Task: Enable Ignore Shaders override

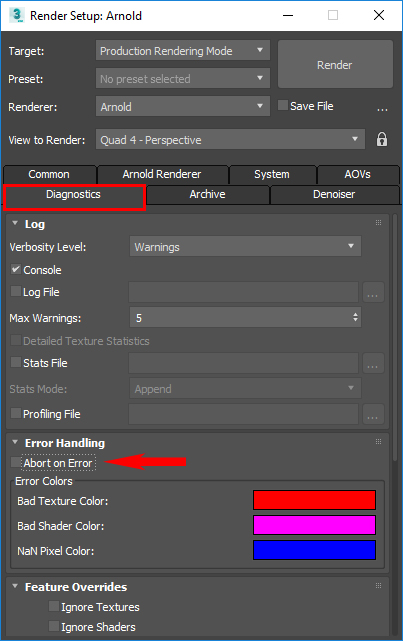Action: 54,626
